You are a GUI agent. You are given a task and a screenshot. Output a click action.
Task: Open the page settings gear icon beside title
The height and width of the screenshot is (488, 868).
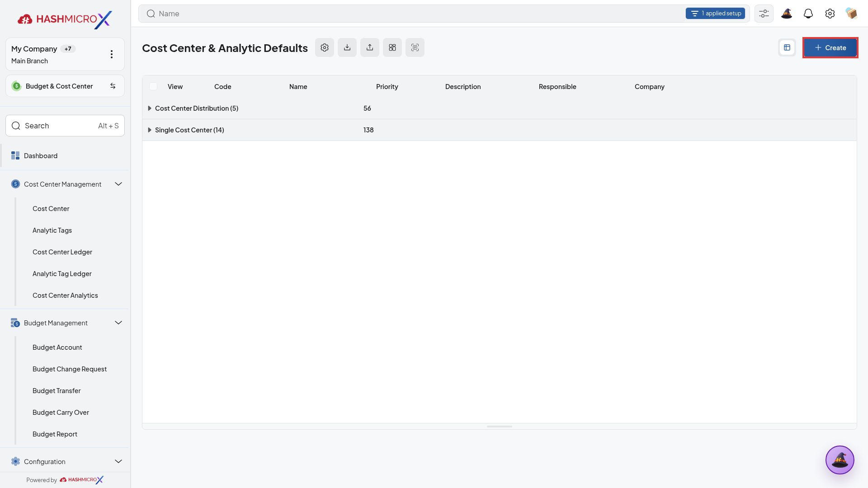tap(325, 47)
